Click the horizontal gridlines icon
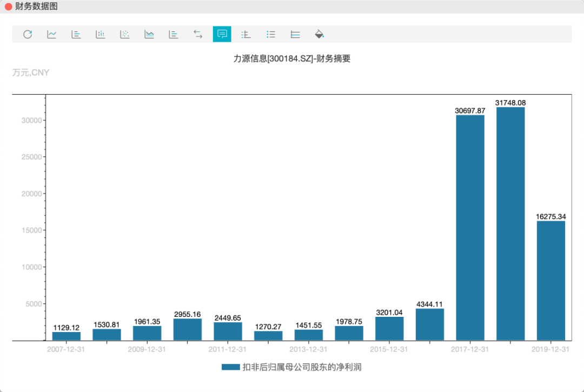Screen dimensions: 584x392 pos(295,34)
